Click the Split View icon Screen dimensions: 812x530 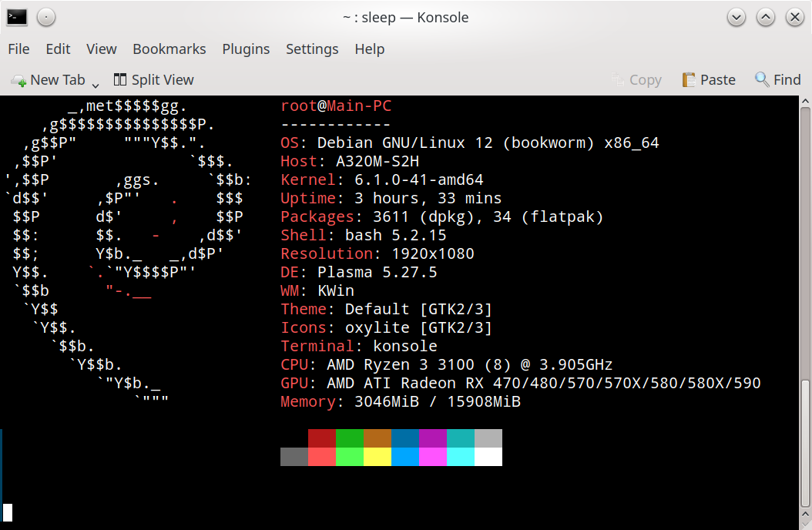pos(120,79)
